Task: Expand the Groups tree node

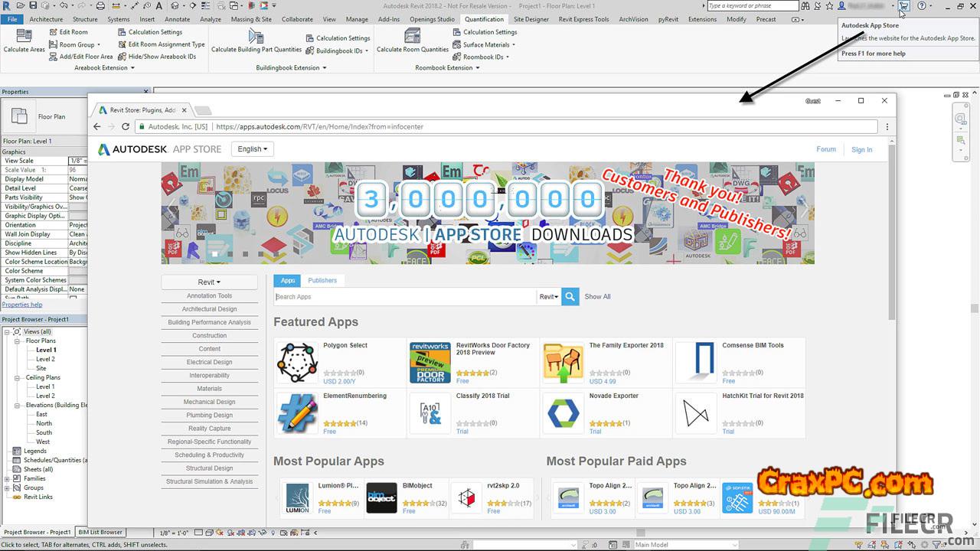Action: click(7, 487)
